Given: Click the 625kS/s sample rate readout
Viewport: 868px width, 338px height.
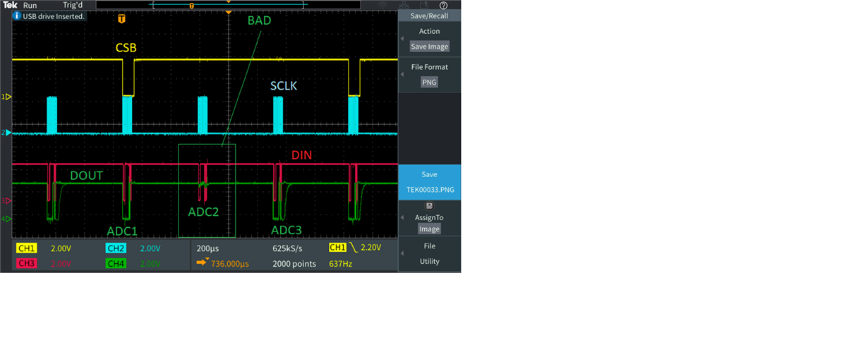Looking at the screenshot, I should pos(287,248).
